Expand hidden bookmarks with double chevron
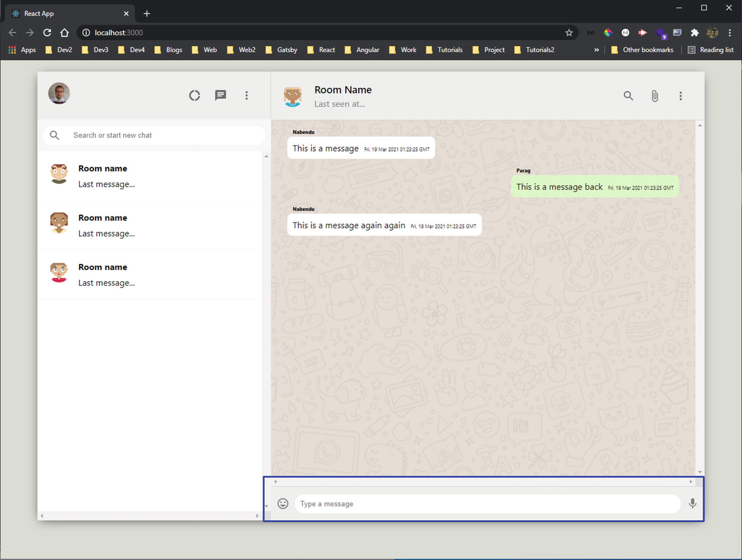This screenshot has width=742, height=560. click(x=596, y=50)
